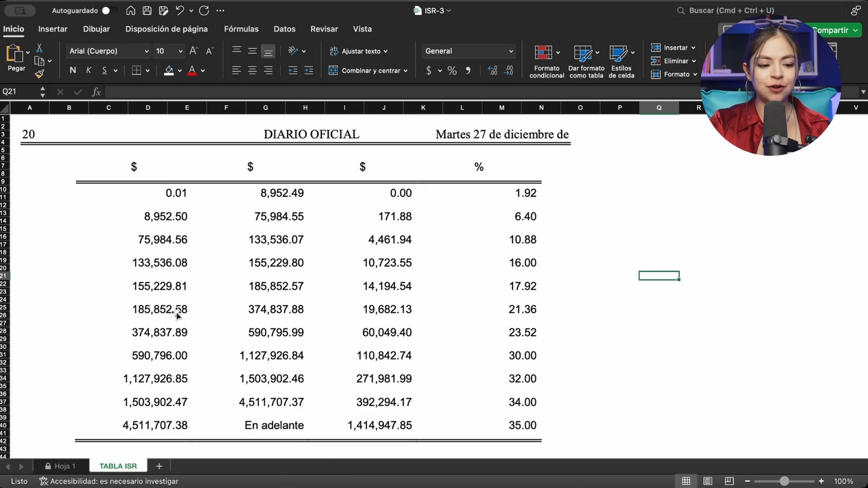This screenshot has width=868, height=488.
Task: Open the Formato condicional menu
Action: pos(546,60)
